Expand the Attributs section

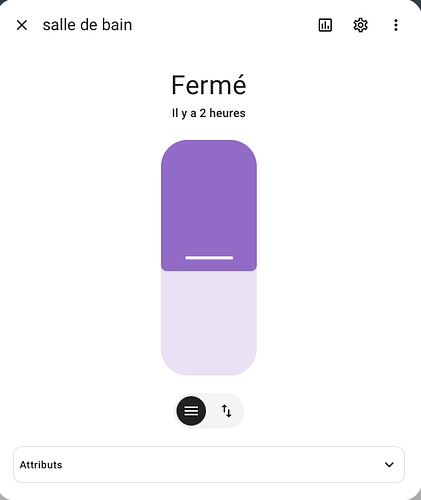(209, 465)
